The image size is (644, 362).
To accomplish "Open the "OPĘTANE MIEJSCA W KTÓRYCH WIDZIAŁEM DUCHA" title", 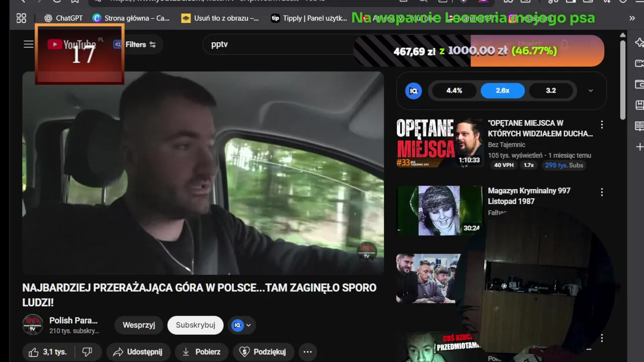I will [x=540, y=128].
